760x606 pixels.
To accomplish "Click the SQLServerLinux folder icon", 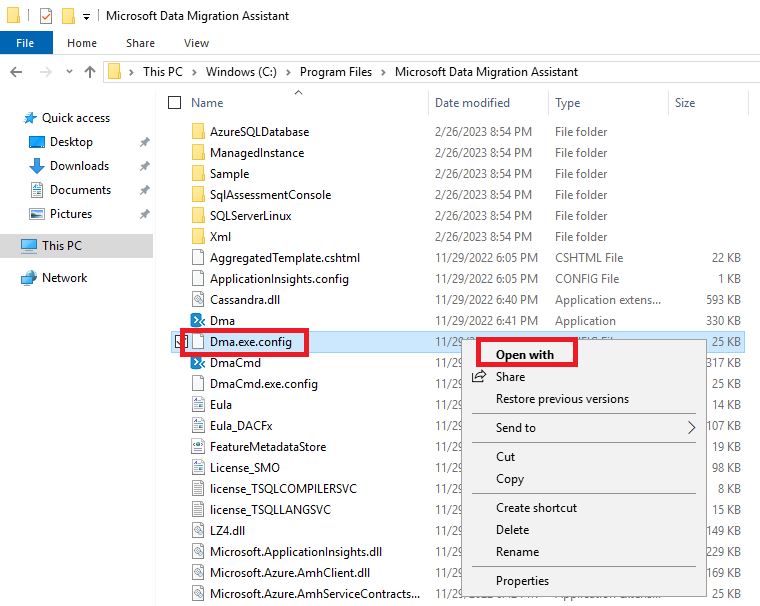I will [x=198, y=216].
